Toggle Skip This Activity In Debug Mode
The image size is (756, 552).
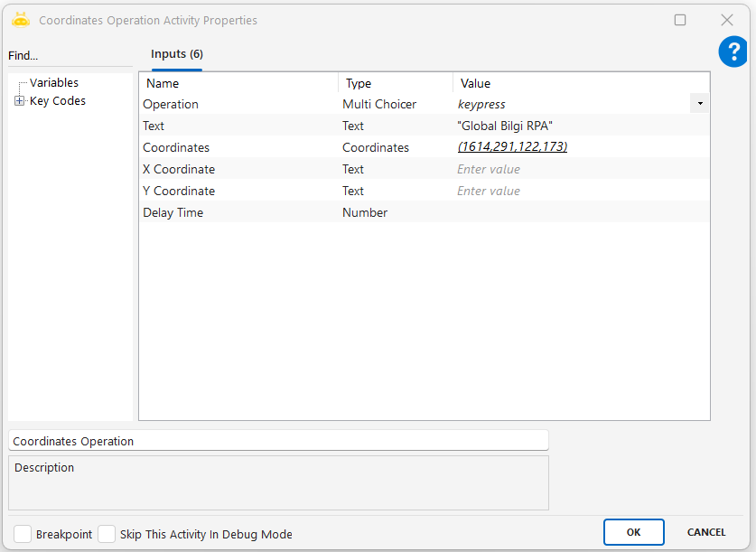click(x=107, y=534)
